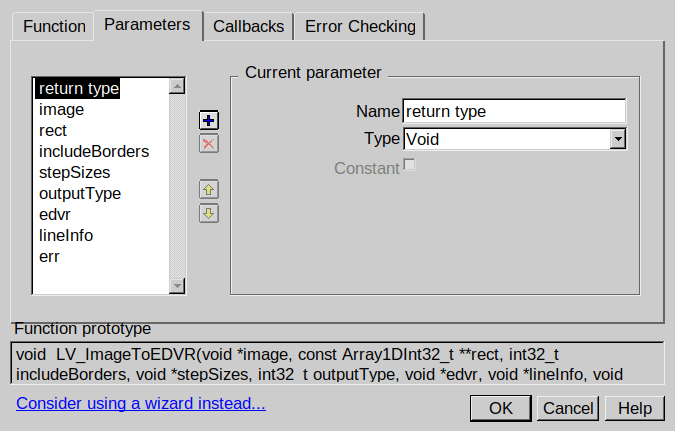Screen dimensions: 675x431
Task: Toggle the Constant checkbox
Action: tap(409, 165)
